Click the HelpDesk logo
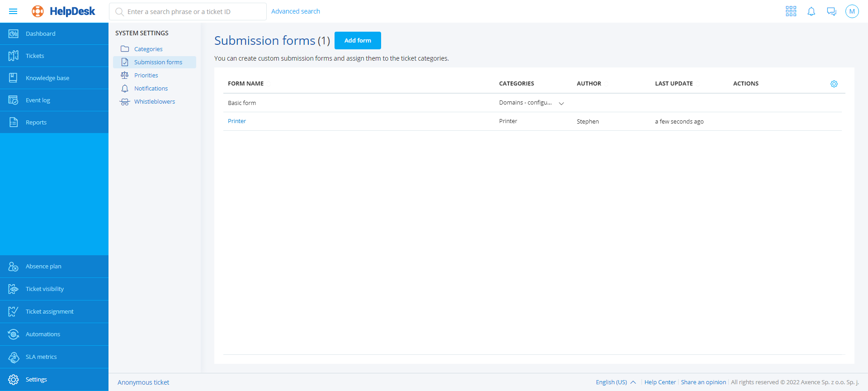Screen dimensions: 868x391 (x=64, y=11)
